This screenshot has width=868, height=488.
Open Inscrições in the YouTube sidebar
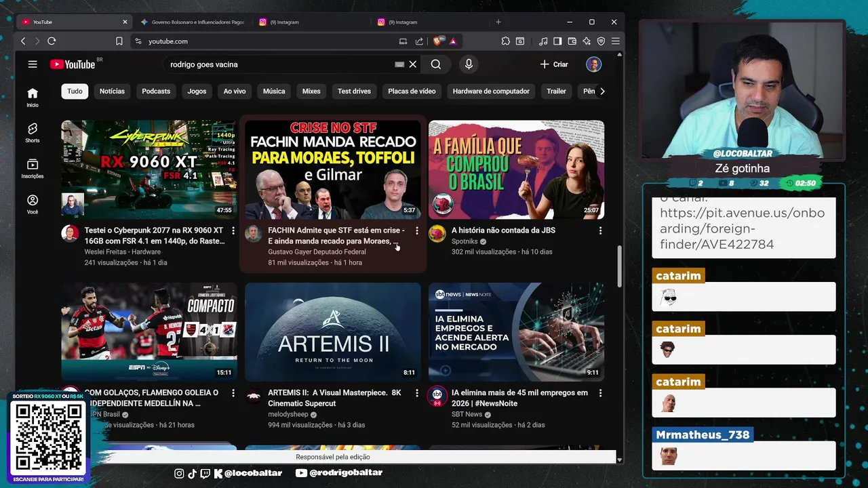pyautogui.click(x=33, y=169)
